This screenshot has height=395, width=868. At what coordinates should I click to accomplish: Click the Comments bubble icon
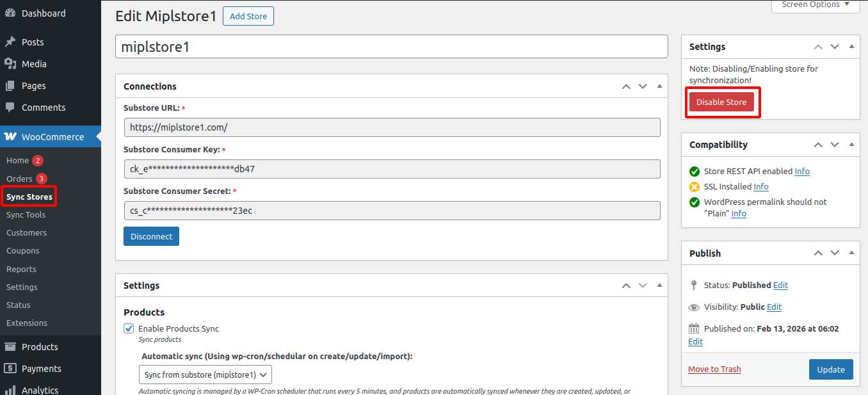tap(10, 108)
